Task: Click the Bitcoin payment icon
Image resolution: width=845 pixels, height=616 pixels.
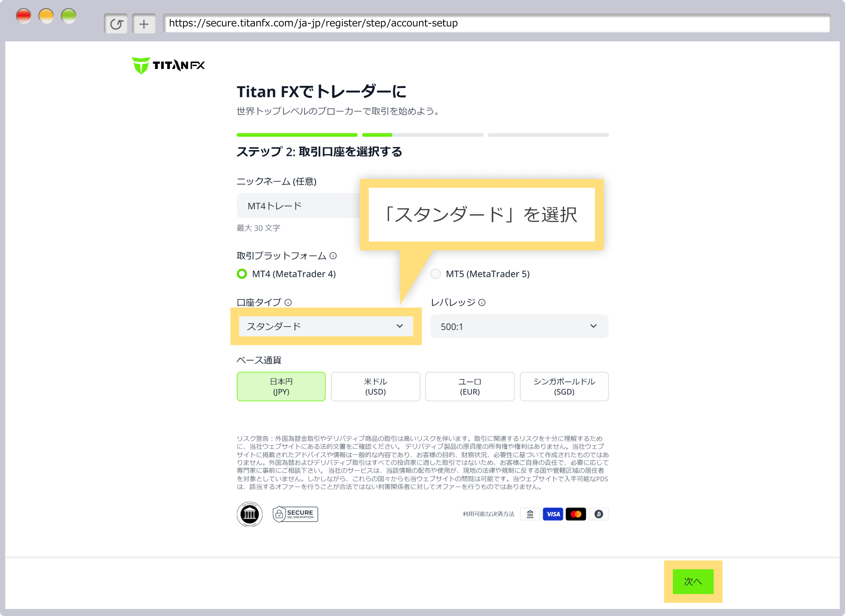Action: [x=599, y=514]
